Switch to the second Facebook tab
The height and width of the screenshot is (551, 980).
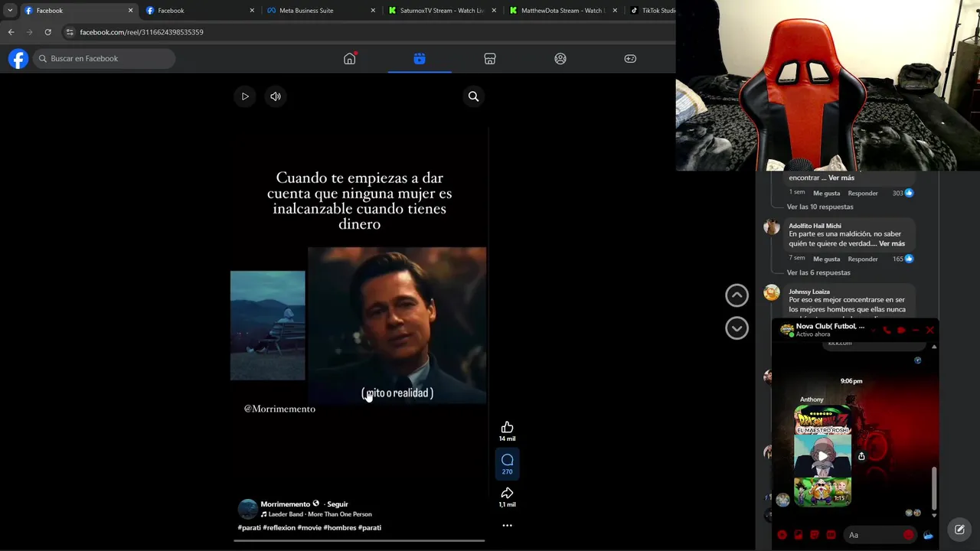(199, 11)
